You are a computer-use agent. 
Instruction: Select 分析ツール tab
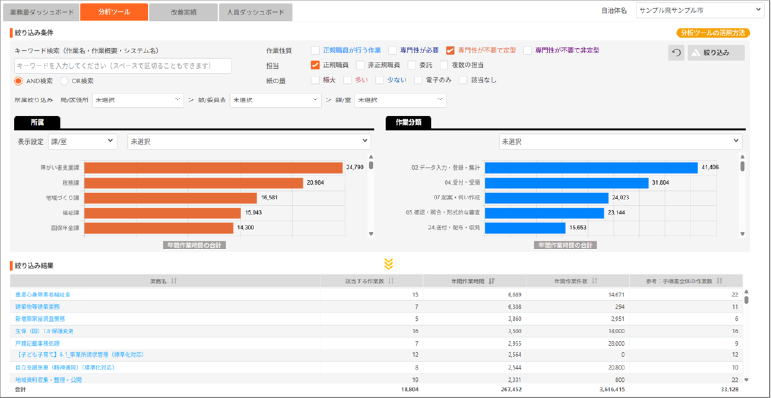tap(114, 12)
